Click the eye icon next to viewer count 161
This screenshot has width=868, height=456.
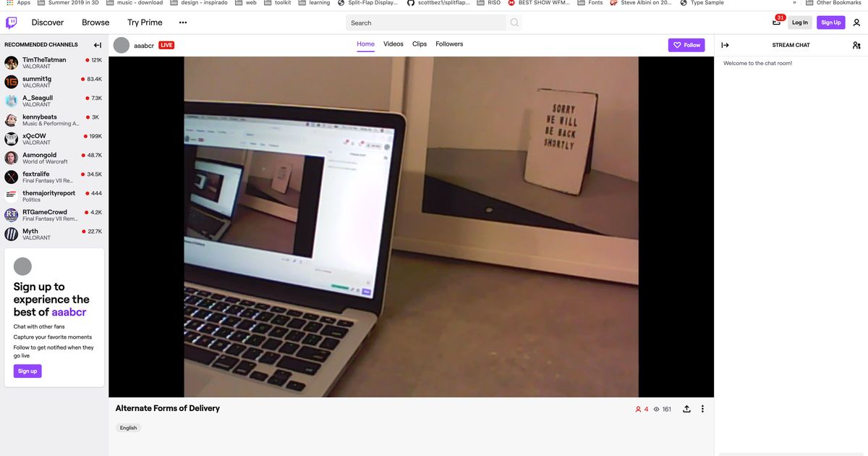[x=657, y=408]
